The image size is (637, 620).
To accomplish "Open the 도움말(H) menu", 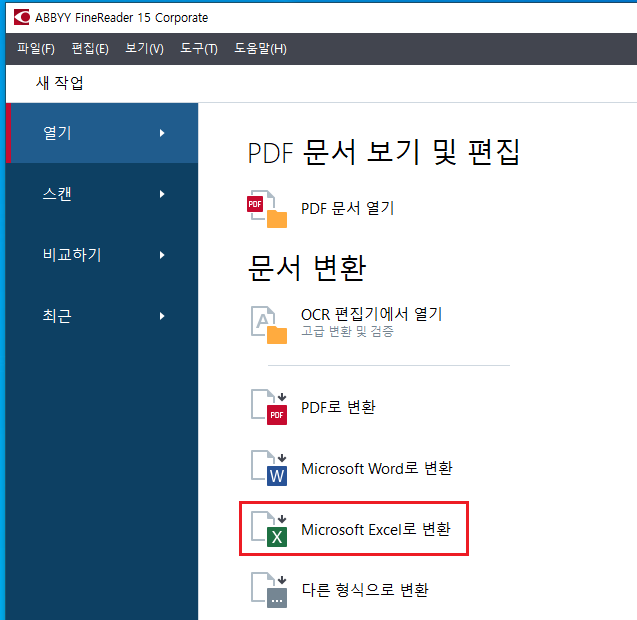I will pyautogui.click(x=260, y=49).
